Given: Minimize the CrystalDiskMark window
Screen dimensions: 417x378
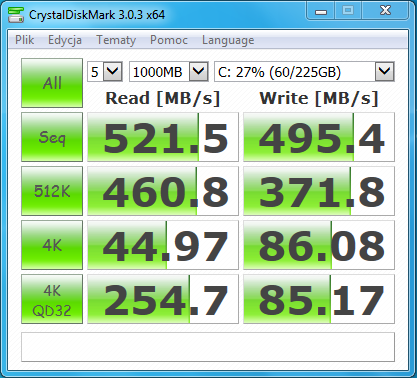Looking at the screenshot, I should (321, 11).
